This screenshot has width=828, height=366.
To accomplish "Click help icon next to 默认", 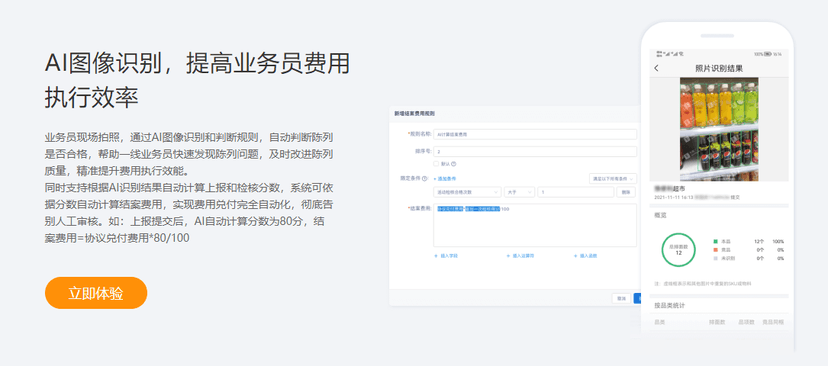I will [453, 164].
